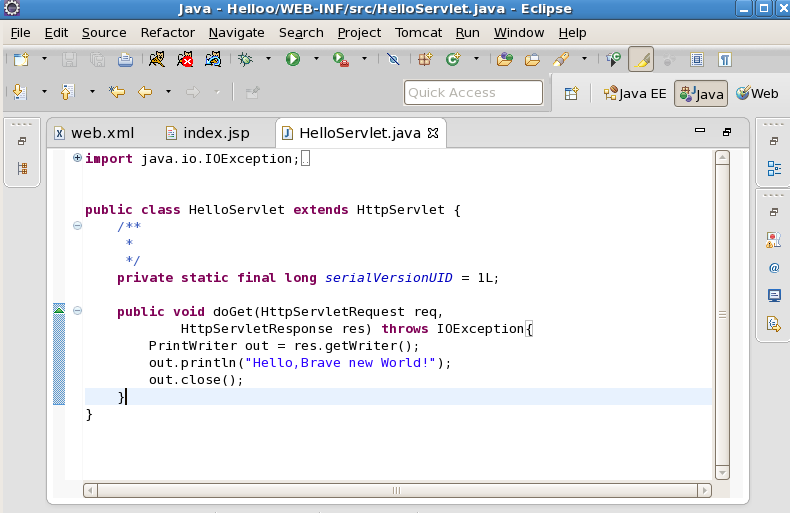Expand the External Tools dropdown arrow
The image size is (790, 513).
coord(364,59)
